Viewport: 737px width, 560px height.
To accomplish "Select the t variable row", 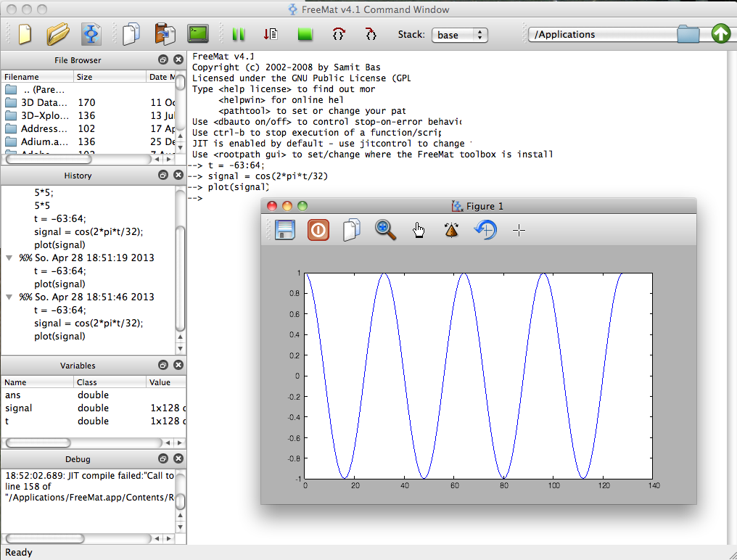I will tap(94, 421).
